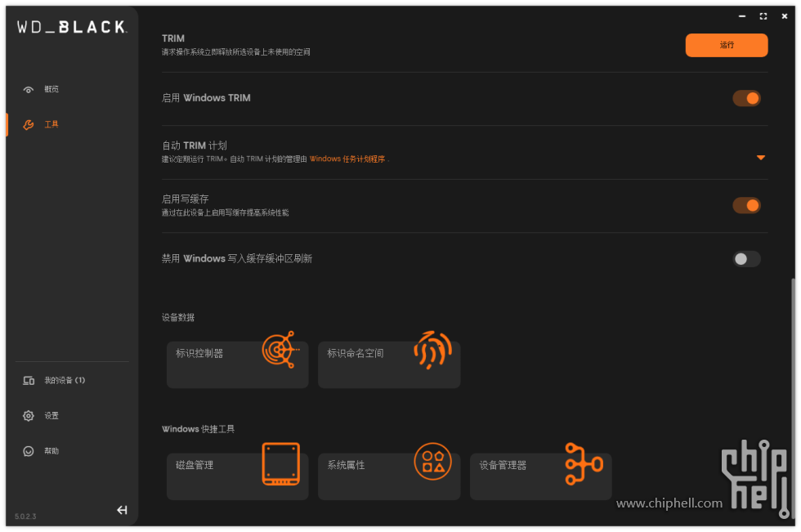Viewport: 801px width, 532px height.
Task: Open the 设备管理器 shortcut card
Action: (540, 476)
